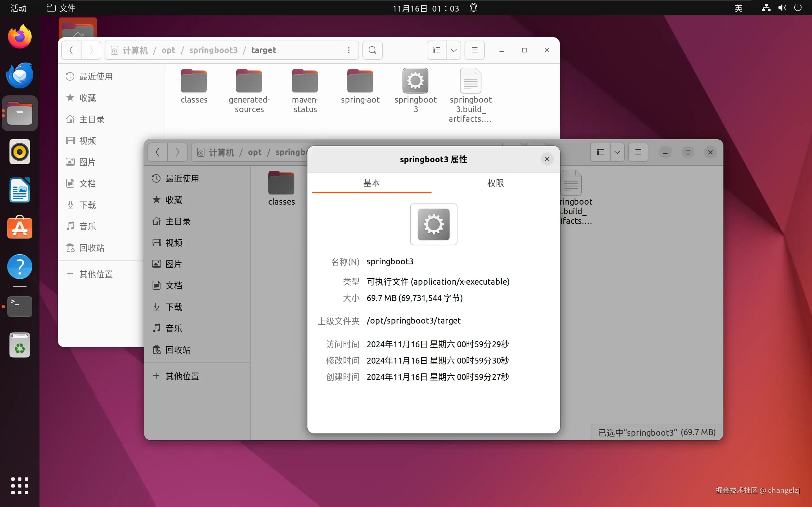Open system status menu at power icon
812x507 pixels.
(x=798, y=8)
